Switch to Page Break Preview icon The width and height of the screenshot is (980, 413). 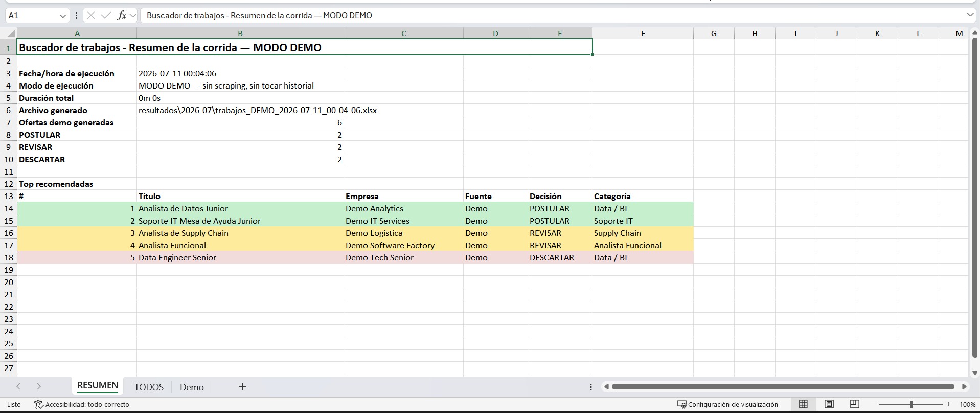854,404
